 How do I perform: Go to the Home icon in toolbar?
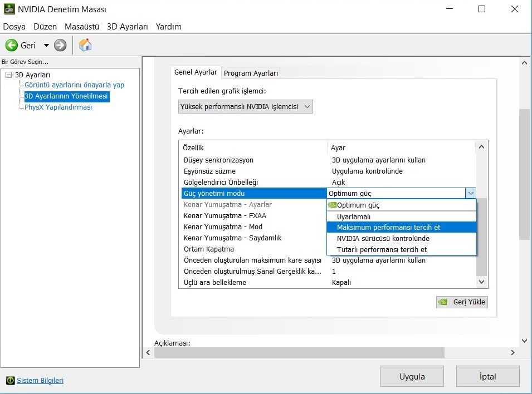point(85,45)
